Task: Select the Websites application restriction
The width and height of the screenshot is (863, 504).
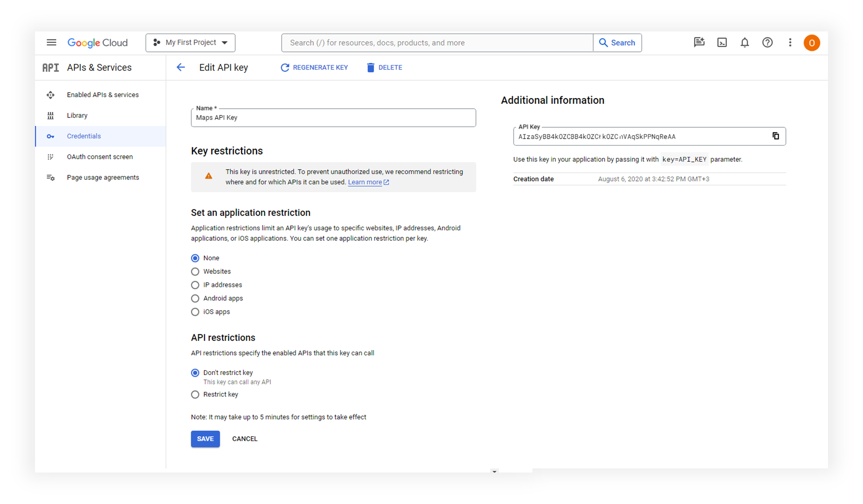Action: click(195, 272)
